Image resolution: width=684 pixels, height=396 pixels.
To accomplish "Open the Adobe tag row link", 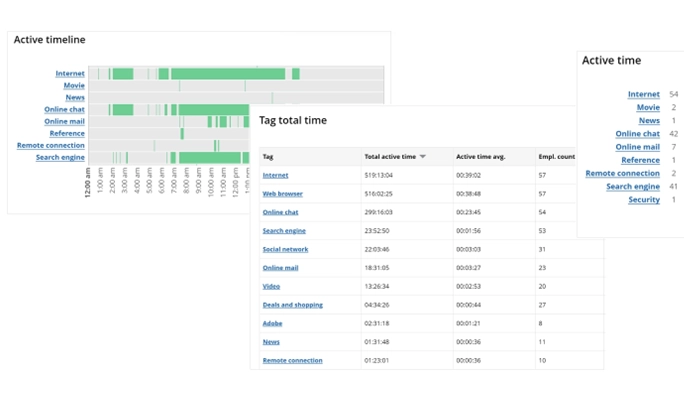I will pyautogui.click(x=272, y=323).
